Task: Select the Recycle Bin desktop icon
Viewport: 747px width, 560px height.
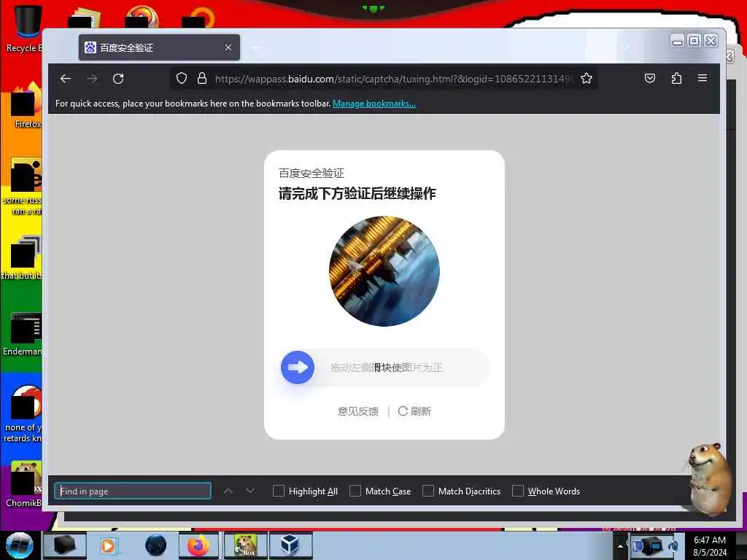Action: [24, 28]
